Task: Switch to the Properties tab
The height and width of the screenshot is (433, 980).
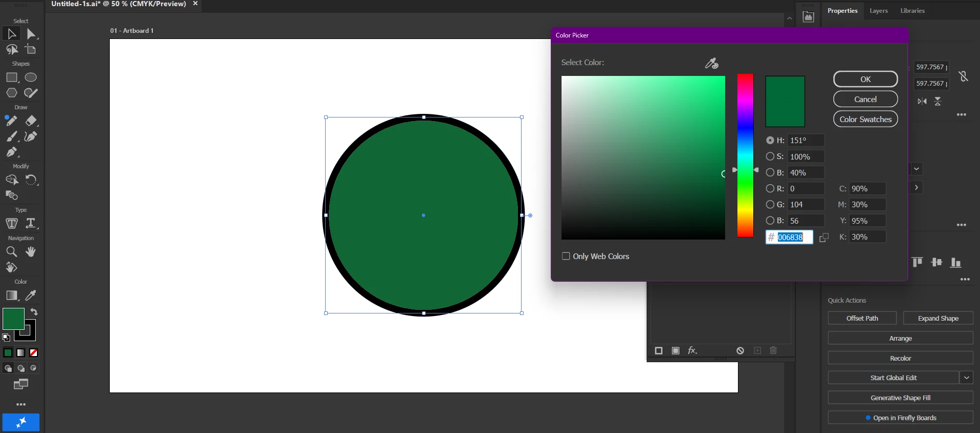Action: [x=842, y=10]
